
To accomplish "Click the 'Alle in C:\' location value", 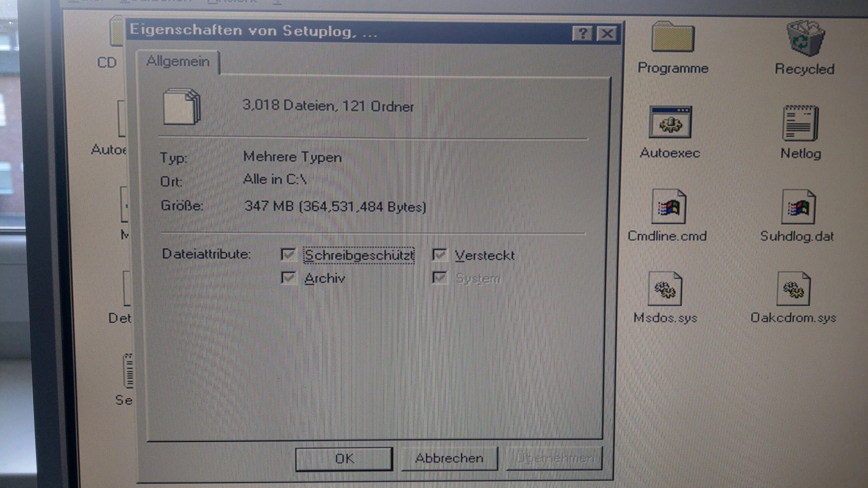I will coord(275,179).
